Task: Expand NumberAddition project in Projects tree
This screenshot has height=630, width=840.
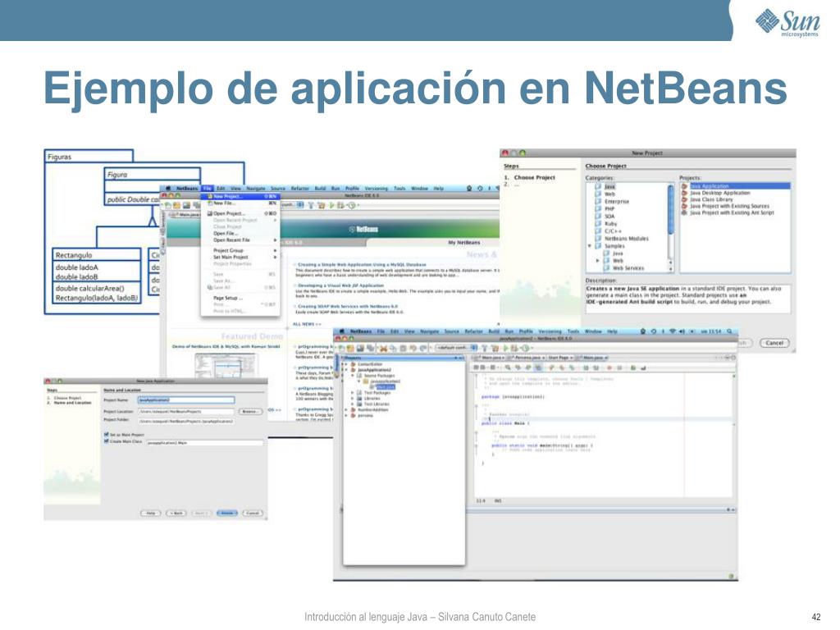Action: click(x=345, y=410)
